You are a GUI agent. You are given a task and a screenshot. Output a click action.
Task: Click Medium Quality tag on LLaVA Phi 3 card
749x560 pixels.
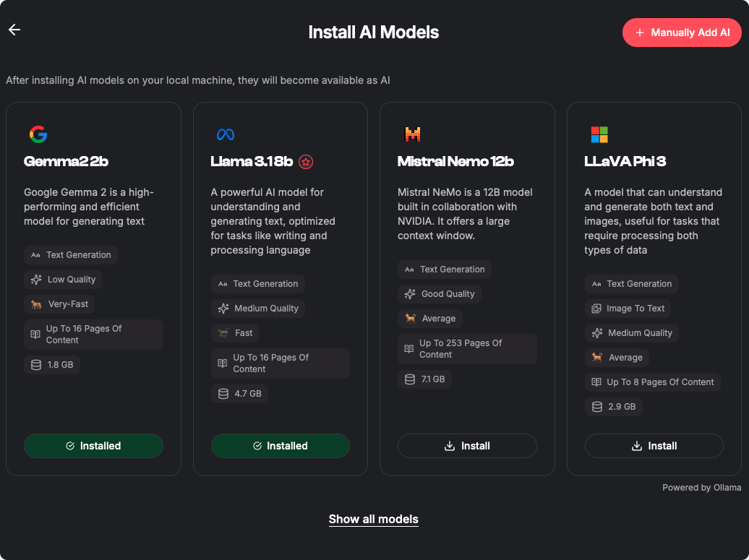[631, 333]
